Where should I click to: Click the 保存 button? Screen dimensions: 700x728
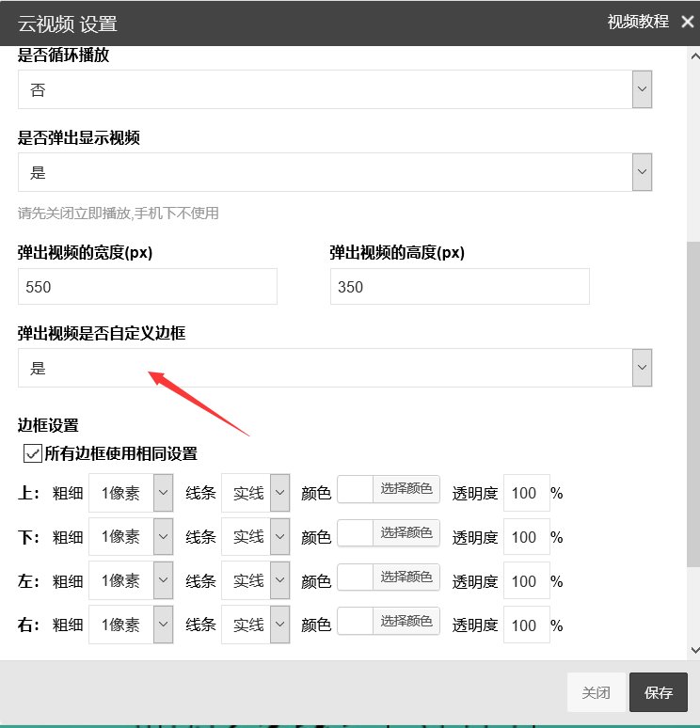659,692
